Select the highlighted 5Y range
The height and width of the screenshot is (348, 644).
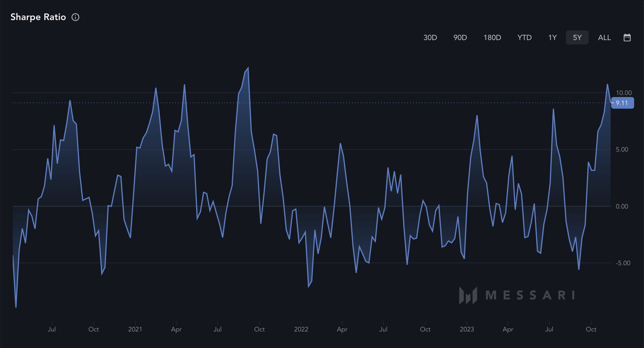tap(577, 37)
